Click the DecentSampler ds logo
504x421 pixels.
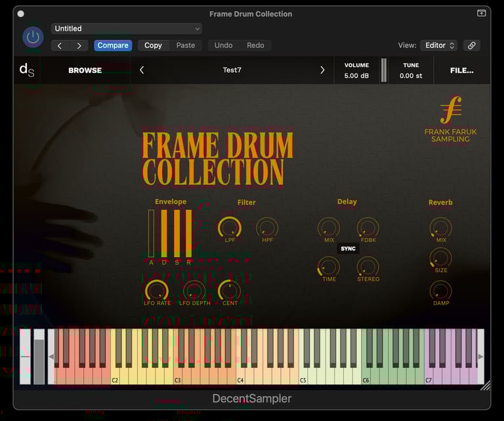(27, 70)
